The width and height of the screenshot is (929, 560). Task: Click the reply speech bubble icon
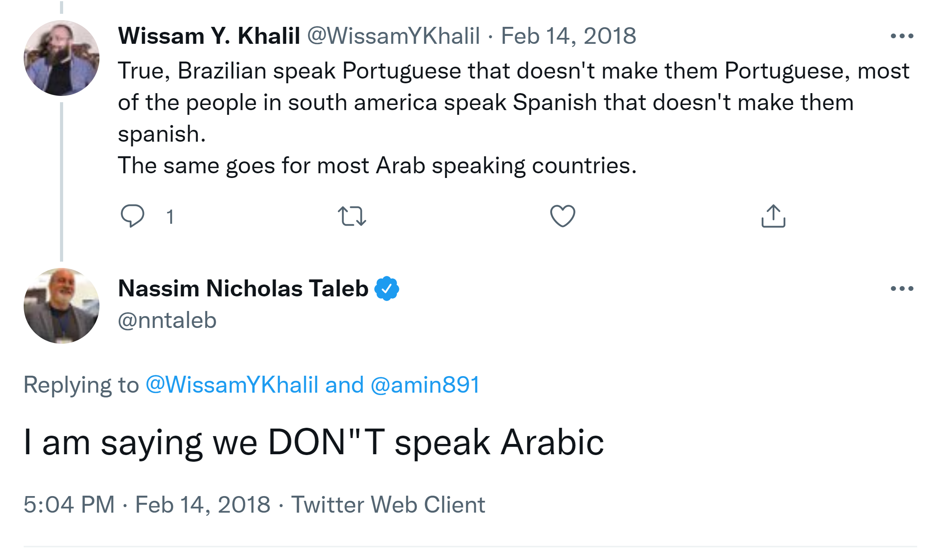pyautogui.click(x=132, y=215)
